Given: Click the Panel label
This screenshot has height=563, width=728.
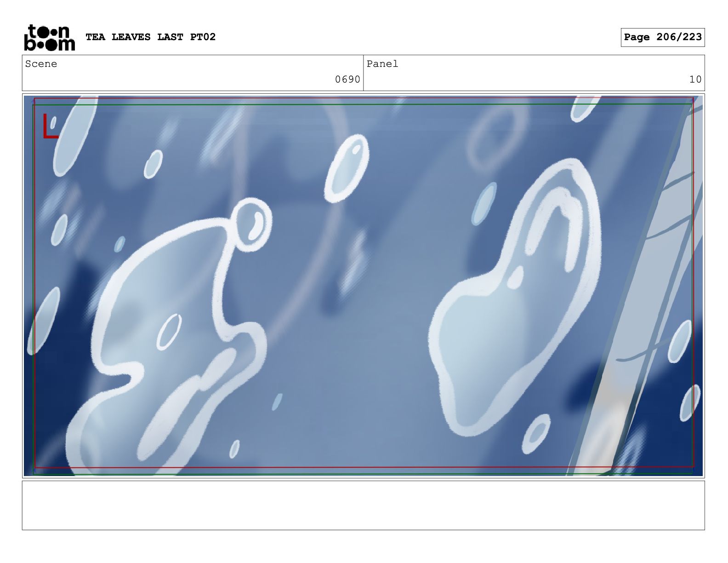Looking at the screenshot, I should 382,64.
